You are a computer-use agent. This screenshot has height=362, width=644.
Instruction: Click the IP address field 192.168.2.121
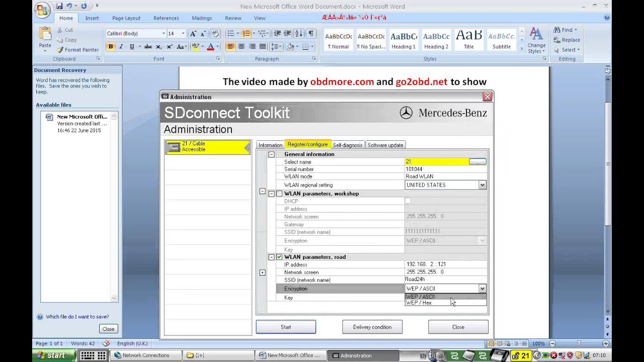pos(446,264)
